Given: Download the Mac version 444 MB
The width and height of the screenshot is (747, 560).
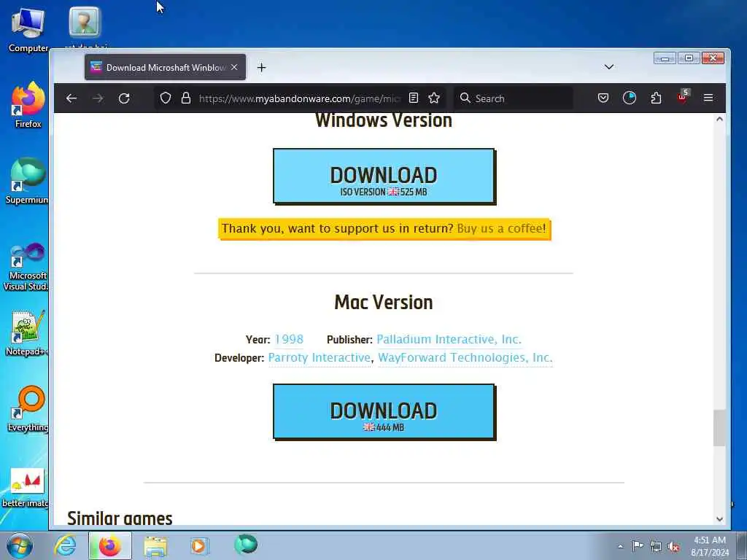Looking at the screenshot, I should pyautogui.click(x=384, y=412).
